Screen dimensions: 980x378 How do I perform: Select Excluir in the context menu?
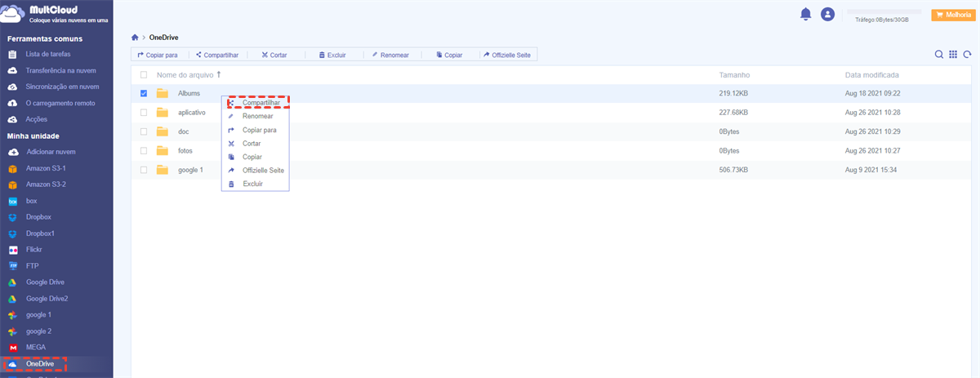click(x=256, y=184)
